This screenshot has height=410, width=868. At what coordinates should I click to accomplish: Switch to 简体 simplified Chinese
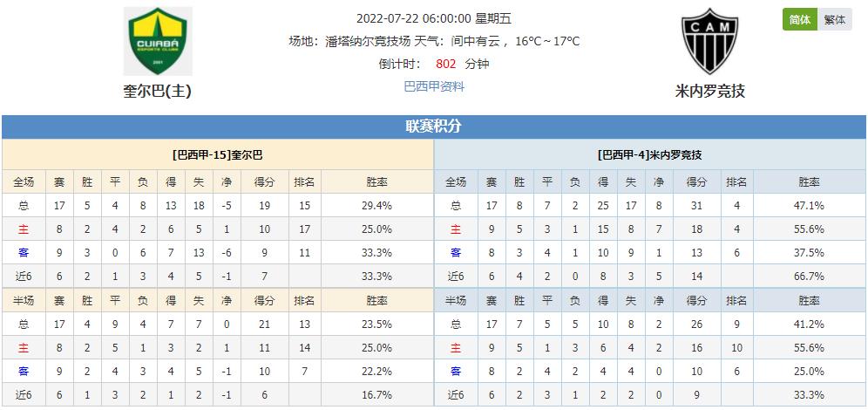coord(799,19)
